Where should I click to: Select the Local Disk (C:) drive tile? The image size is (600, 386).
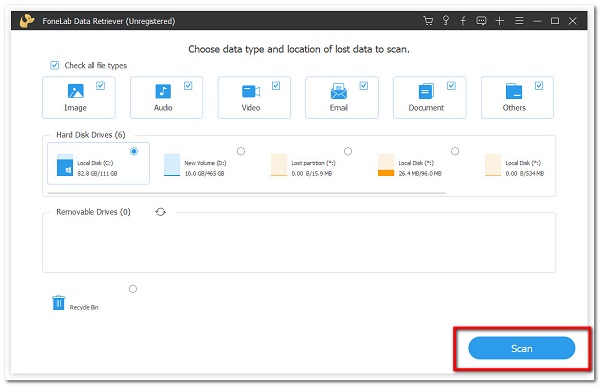click(x=98, y=163)
